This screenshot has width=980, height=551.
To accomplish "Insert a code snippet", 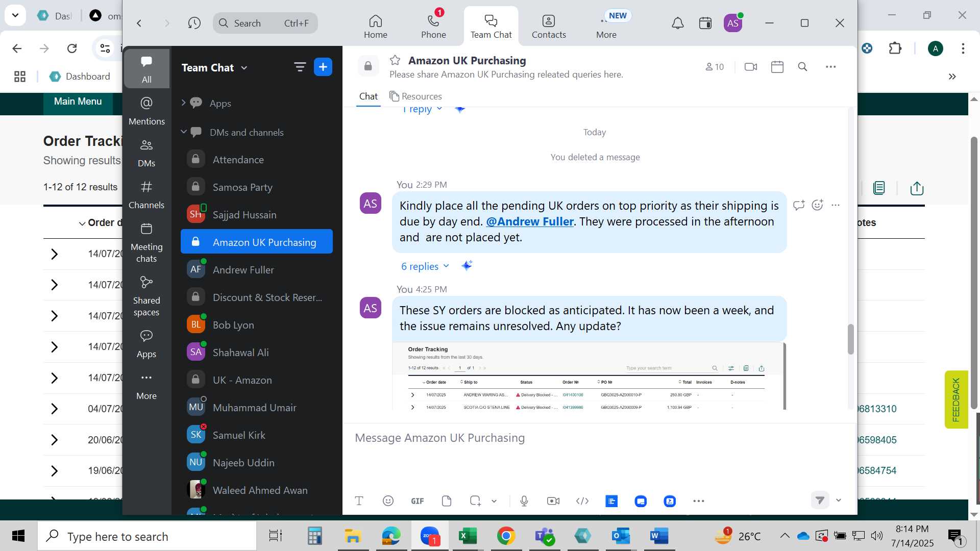I will (x=582, y=501).
